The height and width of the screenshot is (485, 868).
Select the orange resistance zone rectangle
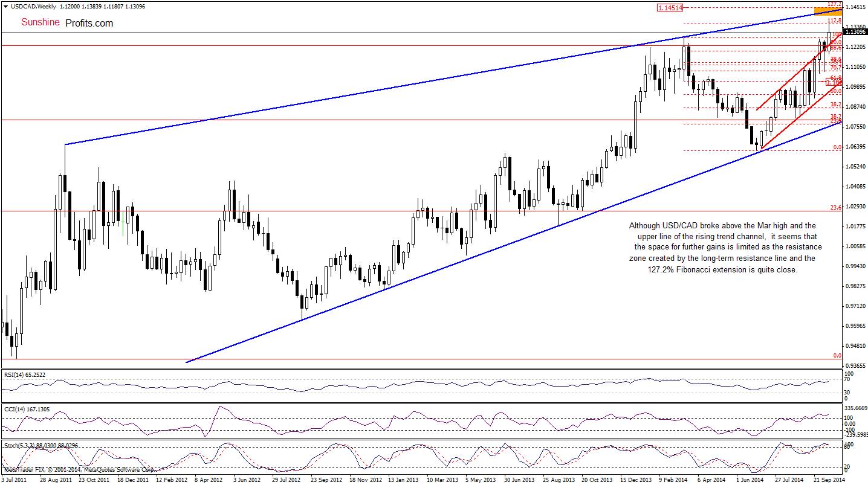(x=828, y=10)
